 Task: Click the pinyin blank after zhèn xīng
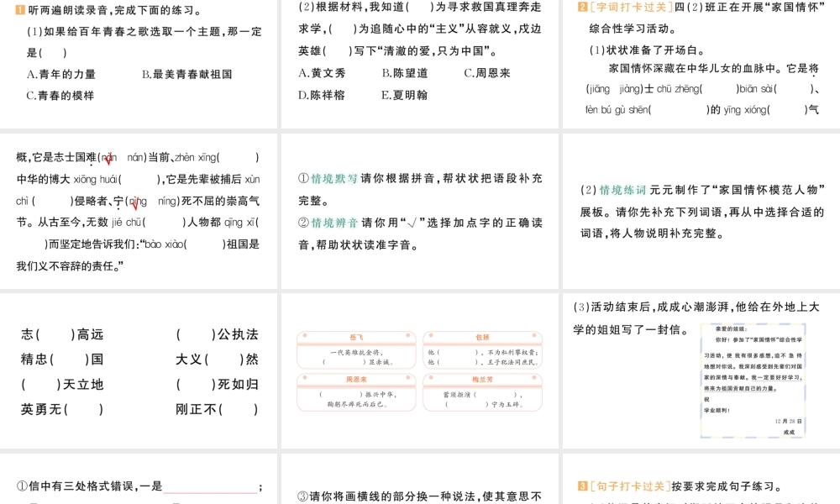pyautogui.click(x=239, y=157)
